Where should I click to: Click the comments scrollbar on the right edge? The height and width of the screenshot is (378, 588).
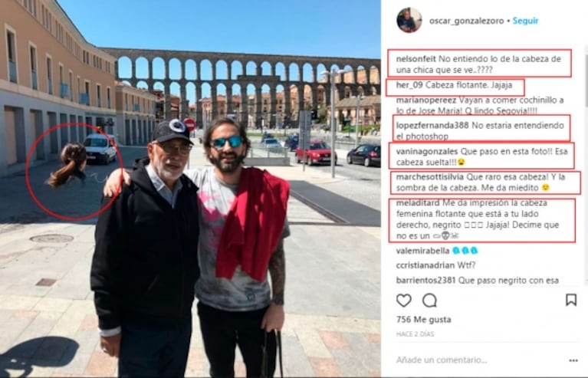(586, 165)
